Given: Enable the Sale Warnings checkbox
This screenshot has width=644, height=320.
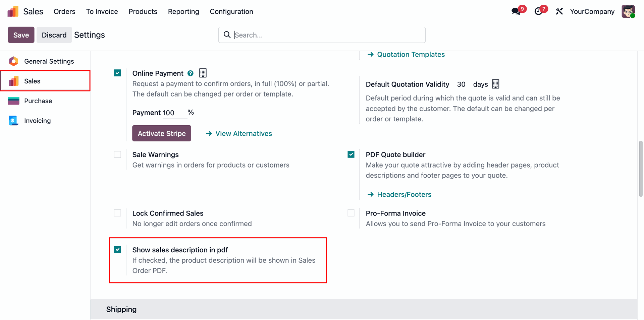Looking at the screenshot, I should point(117,154).
